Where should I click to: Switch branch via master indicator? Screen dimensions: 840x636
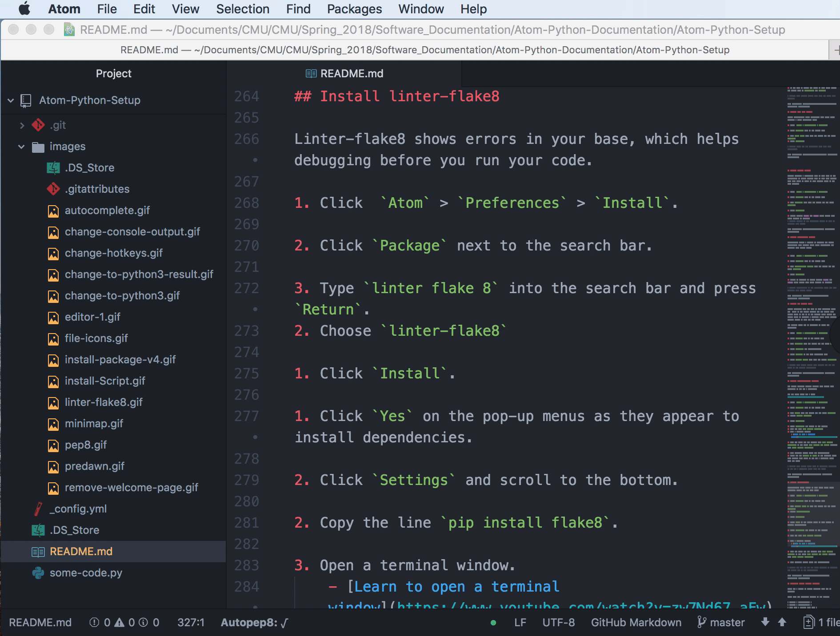(x=721, y=623)
